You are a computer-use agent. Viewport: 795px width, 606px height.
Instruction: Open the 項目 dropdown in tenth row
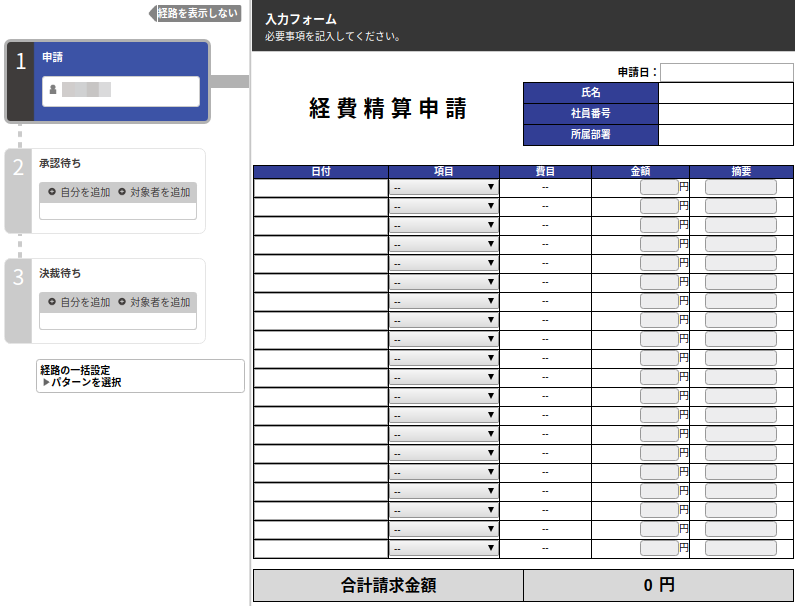click(444, 359)
